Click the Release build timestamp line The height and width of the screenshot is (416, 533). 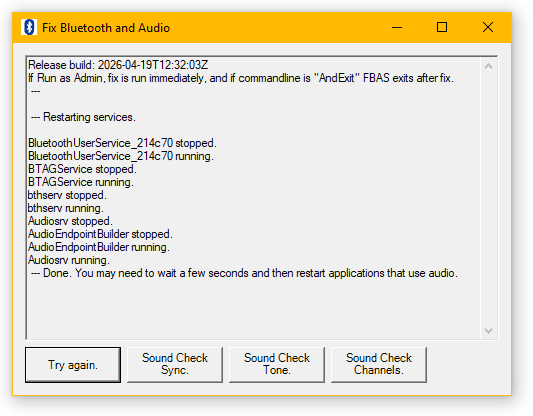click(x=118, y=65)
